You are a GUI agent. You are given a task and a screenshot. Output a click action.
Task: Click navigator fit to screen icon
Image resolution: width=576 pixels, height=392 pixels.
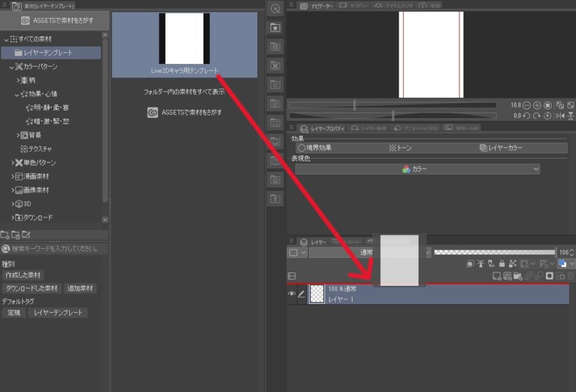[570, 106]
